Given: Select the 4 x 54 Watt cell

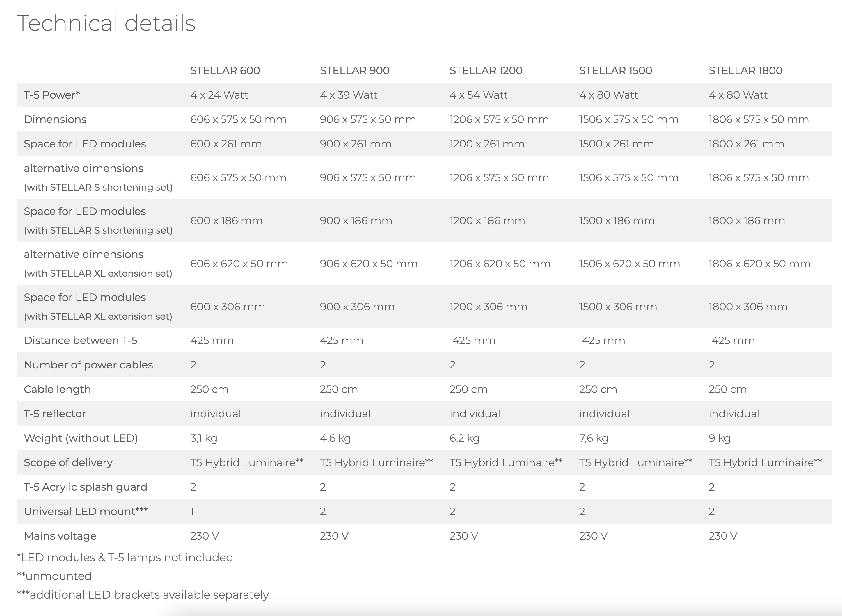Looking at the screenshot, I should pyautogui.click(x=478, y=95).
